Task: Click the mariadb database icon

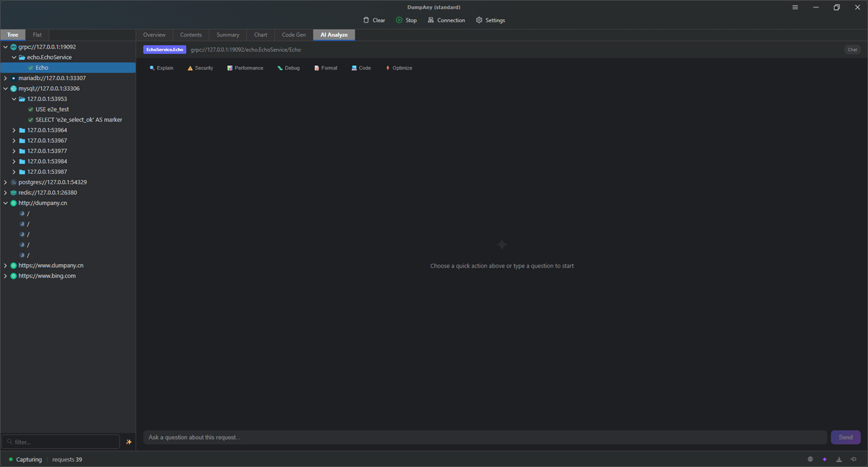Action: pyautogui.click(x=14, y=78)
